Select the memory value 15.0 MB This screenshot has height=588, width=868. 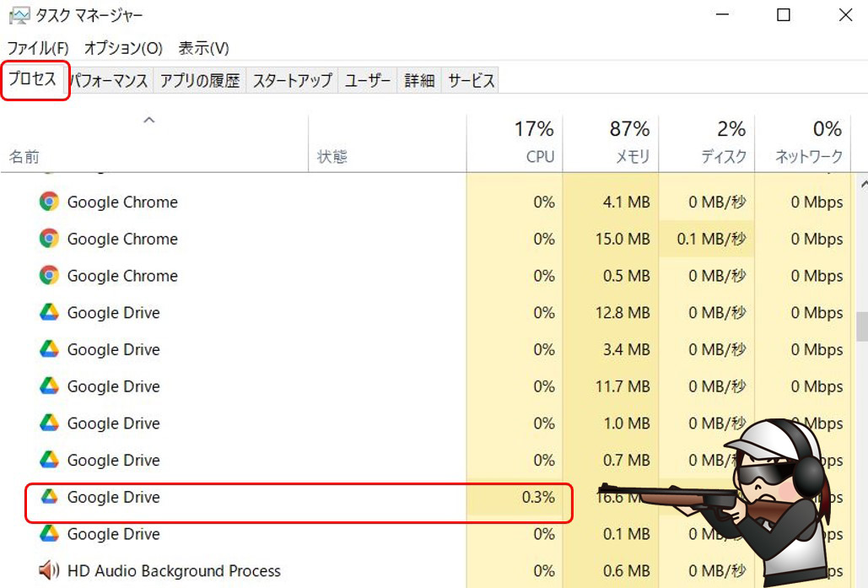[x=623, y=239]
